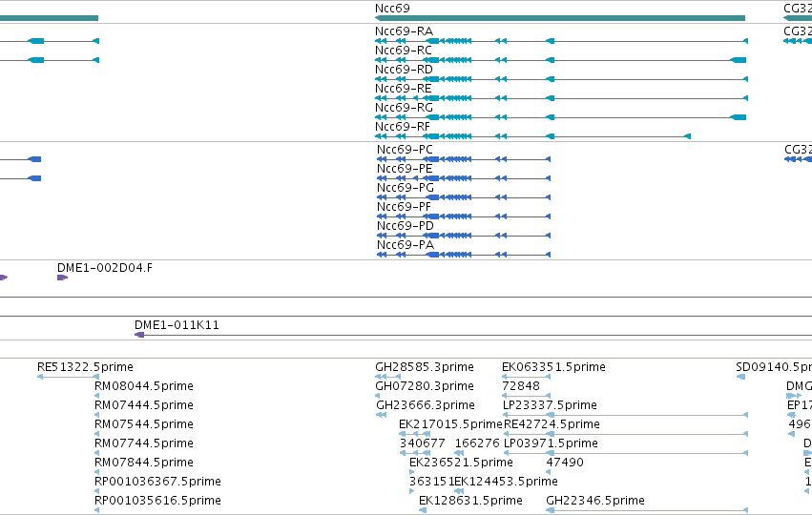
Task: Click the long alignment glyph under GH22346.5prime
Action: click(647, 510)
